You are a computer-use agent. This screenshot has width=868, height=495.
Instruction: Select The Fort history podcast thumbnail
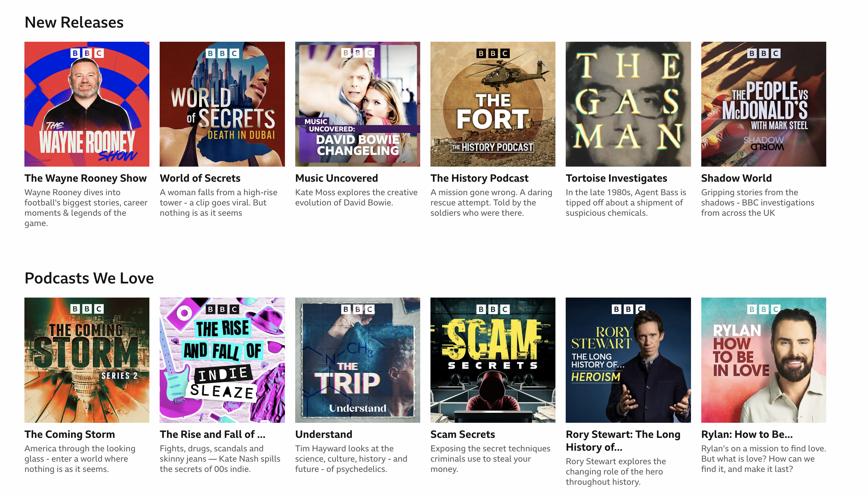click(x=492, y=104)
